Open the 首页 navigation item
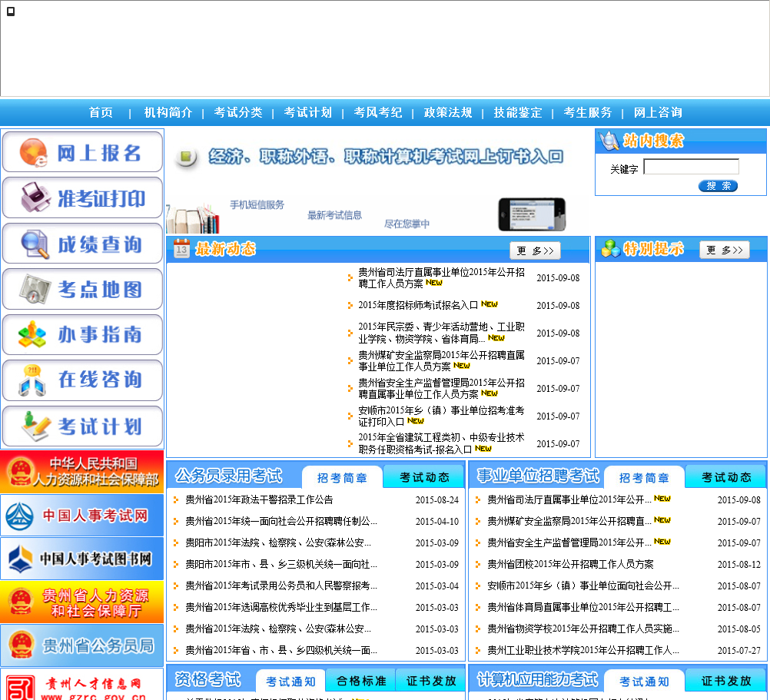The image size is (770, 700). (x=101, y=113)
